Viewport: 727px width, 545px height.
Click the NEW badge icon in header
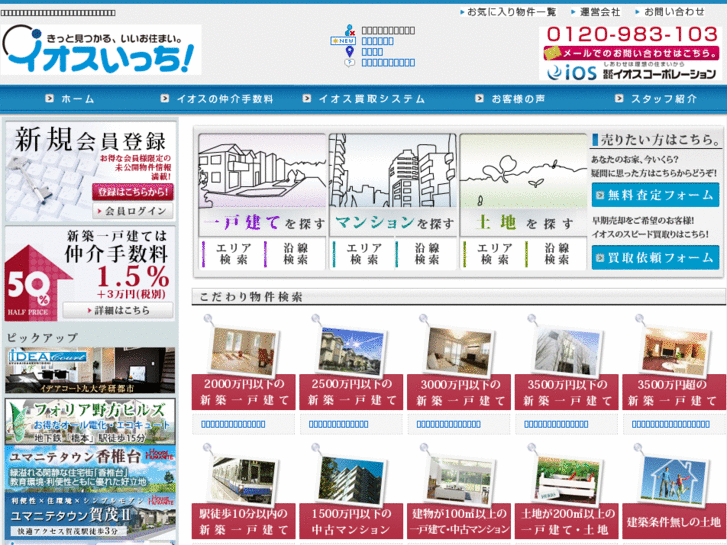pyautogui.click(x=343, y=41)
